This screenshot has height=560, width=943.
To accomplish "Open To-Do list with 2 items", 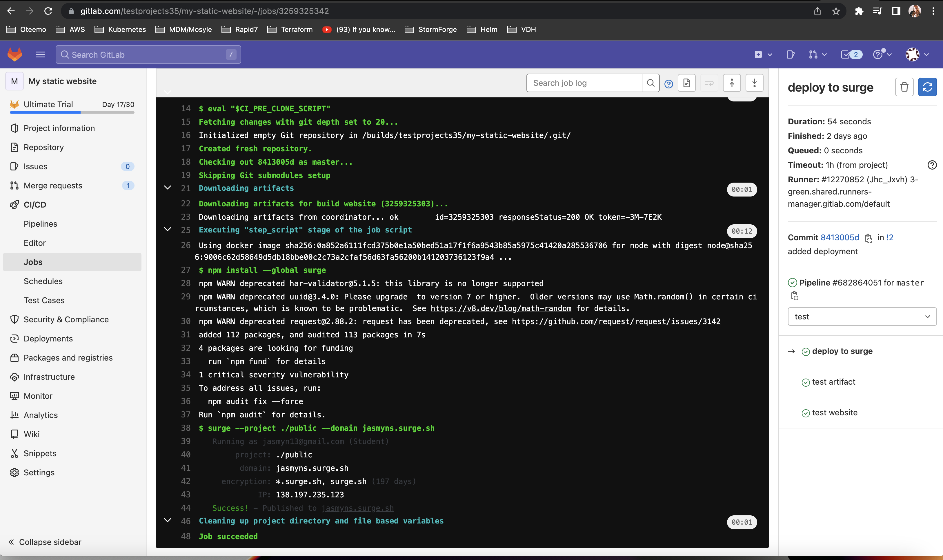I will pyautogui.click(x=851, y=55).
